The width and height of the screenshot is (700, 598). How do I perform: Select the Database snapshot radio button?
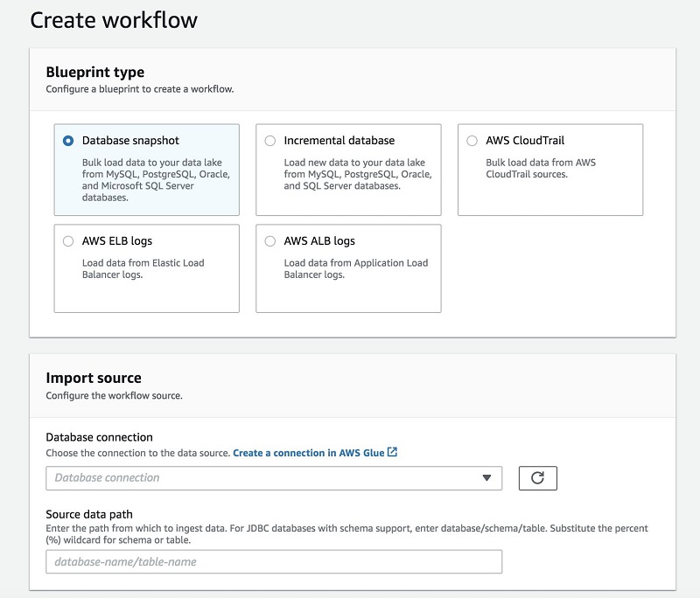[68, 141]
